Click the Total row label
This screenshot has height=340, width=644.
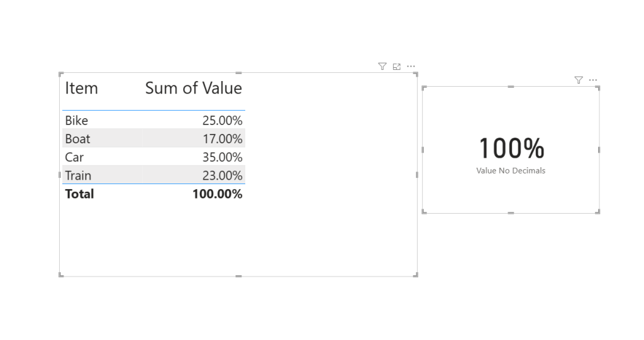pos(79,194)
